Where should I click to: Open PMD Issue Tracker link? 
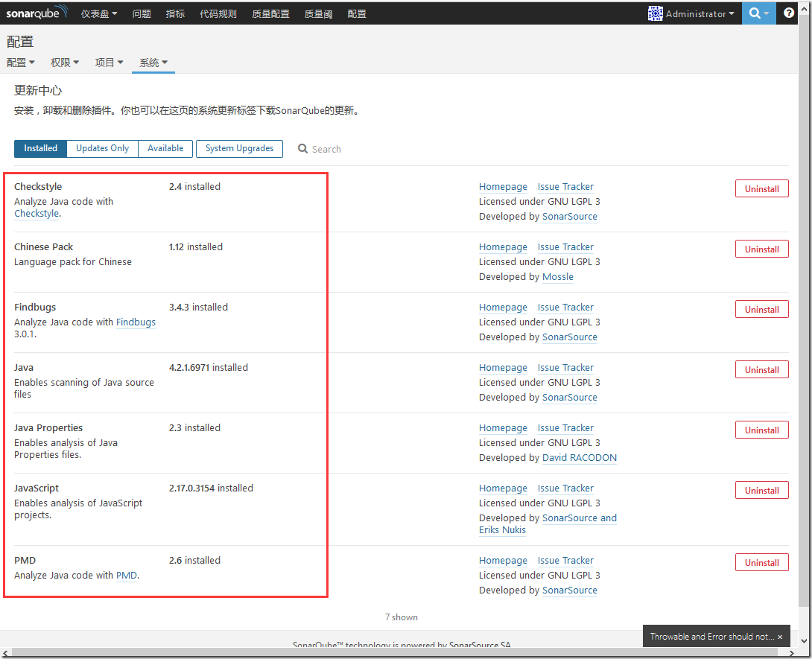[x=565, y=561]
